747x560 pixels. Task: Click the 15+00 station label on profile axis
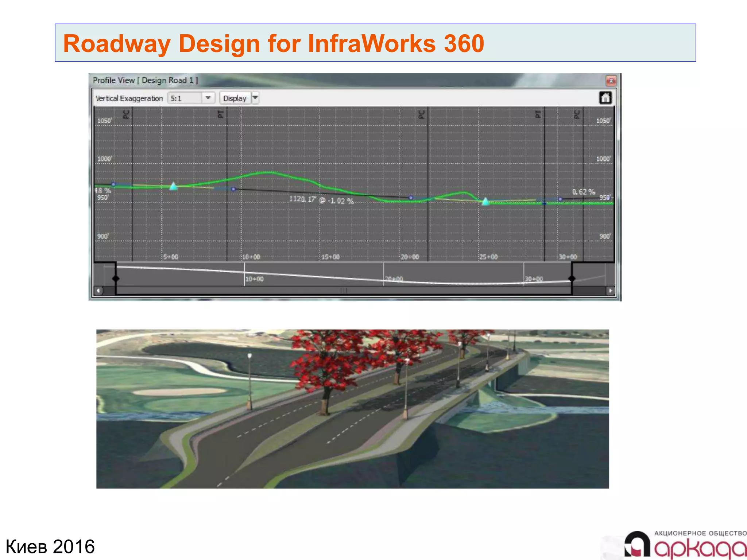click(330, 257)
